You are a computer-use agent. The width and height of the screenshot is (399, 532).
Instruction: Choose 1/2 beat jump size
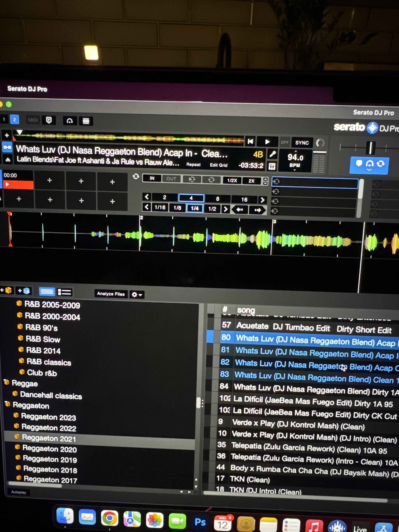[212, 209]
